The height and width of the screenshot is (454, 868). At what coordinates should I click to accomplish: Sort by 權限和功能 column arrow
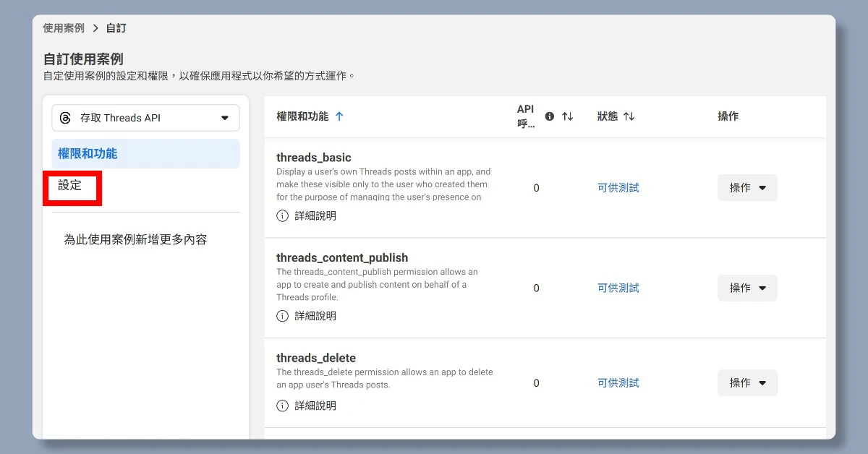339,116
